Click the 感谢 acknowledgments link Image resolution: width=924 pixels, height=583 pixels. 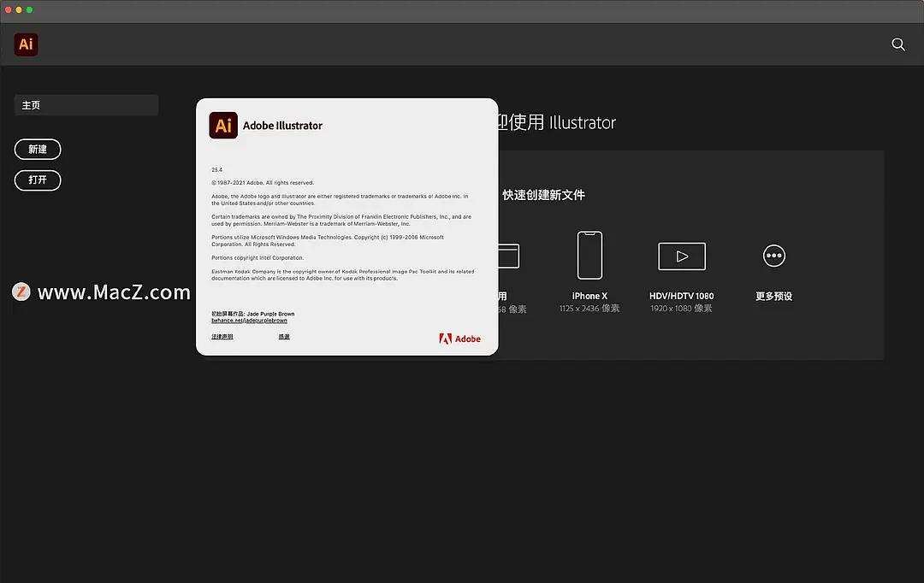coord(283,336)
